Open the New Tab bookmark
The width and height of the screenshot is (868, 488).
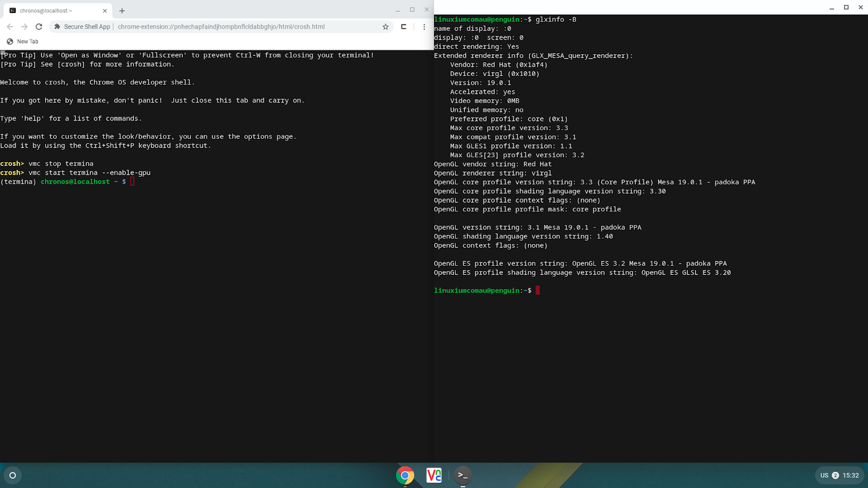tap(23, 42)
